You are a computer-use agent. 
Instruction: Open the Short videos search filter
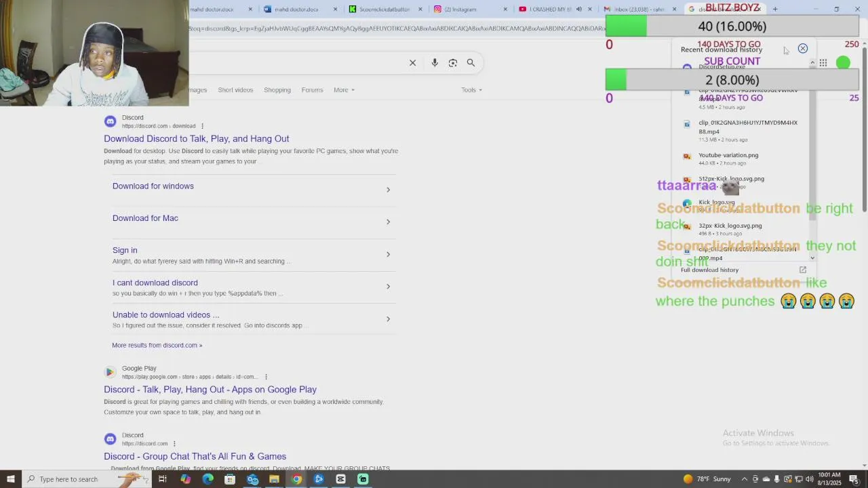point(235,90)
